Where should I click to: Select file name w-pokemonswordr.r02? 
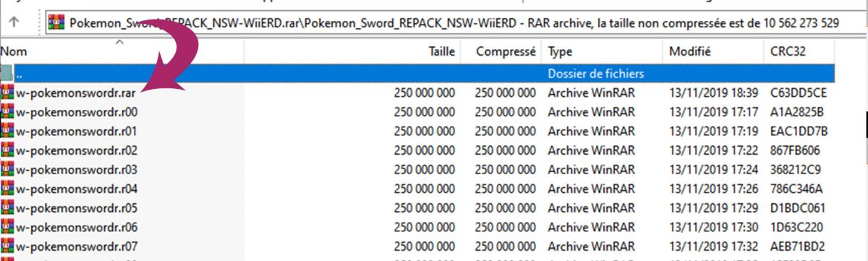click(x=77, y=151)
